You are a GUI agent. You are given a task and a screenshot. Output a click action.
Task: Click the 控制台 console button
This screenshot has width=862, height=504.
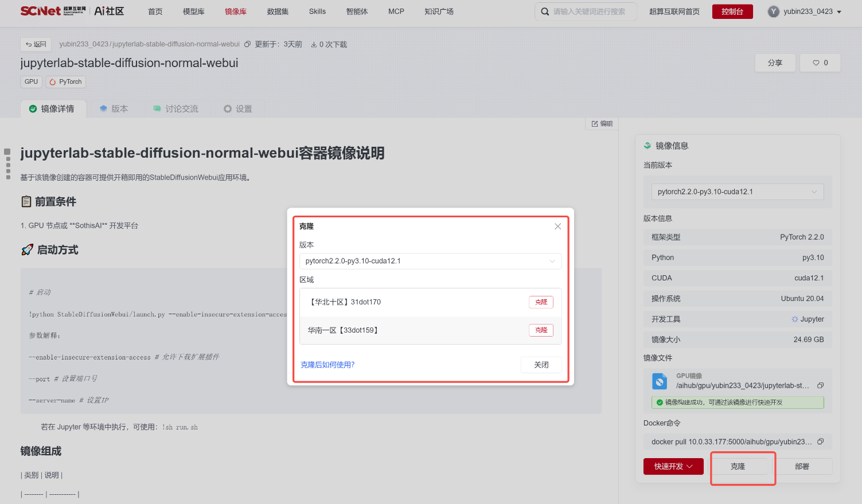[732, 11]
